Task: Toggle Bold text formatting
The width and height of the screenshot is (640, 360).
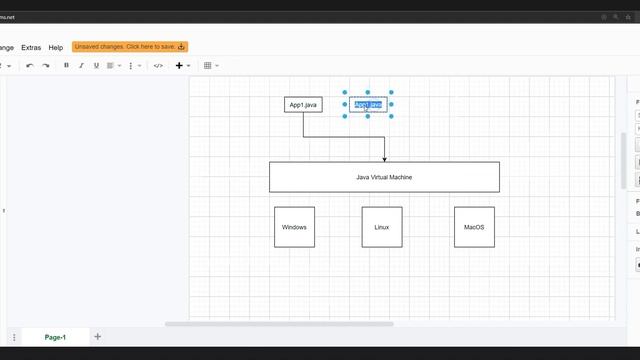Action: point(66,65)
